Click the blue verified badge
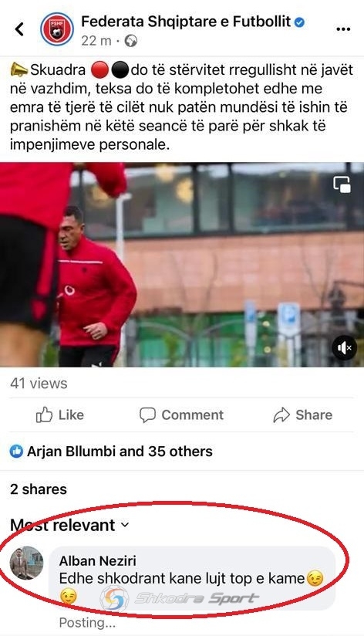 [299, 22]
